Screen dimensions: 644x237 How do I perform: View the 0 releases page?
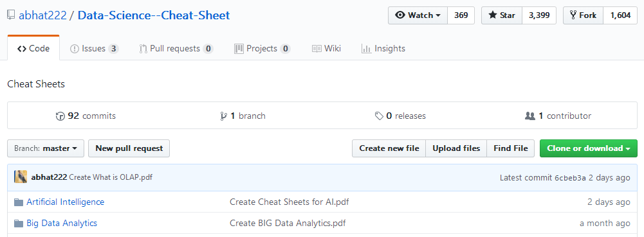[x=400, y=116]
